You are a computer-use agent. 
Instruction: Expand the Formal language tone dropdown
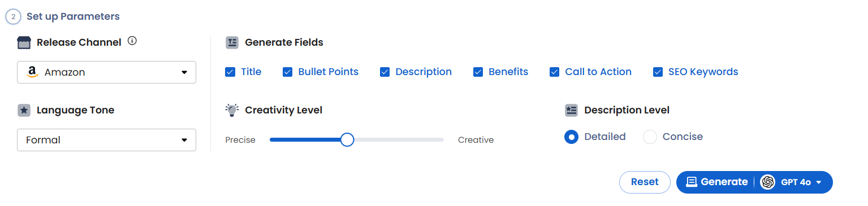[107, 140]
